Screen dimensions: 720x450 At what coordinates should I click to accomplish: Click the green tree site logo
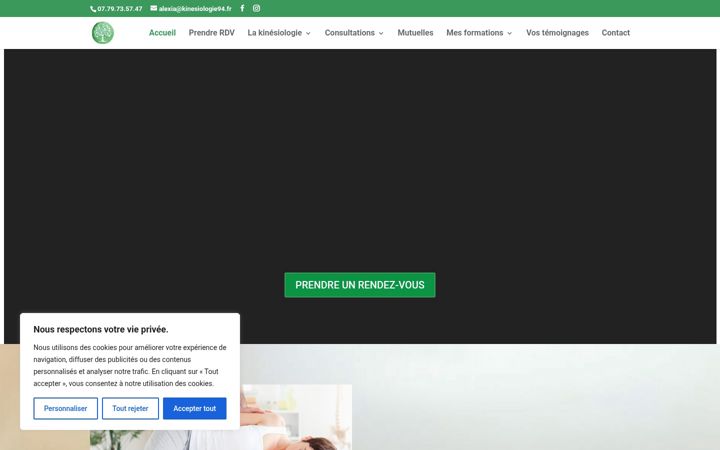103,33
